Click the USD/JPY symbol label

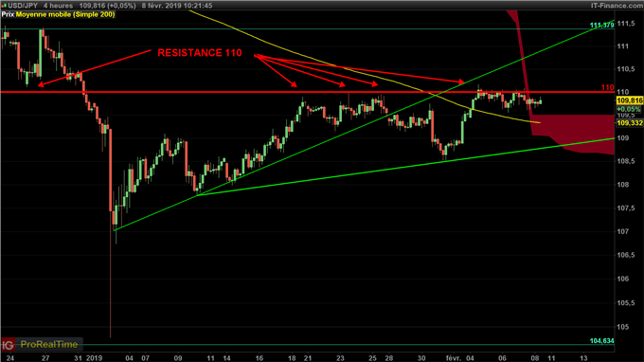[x=23, y=6]
